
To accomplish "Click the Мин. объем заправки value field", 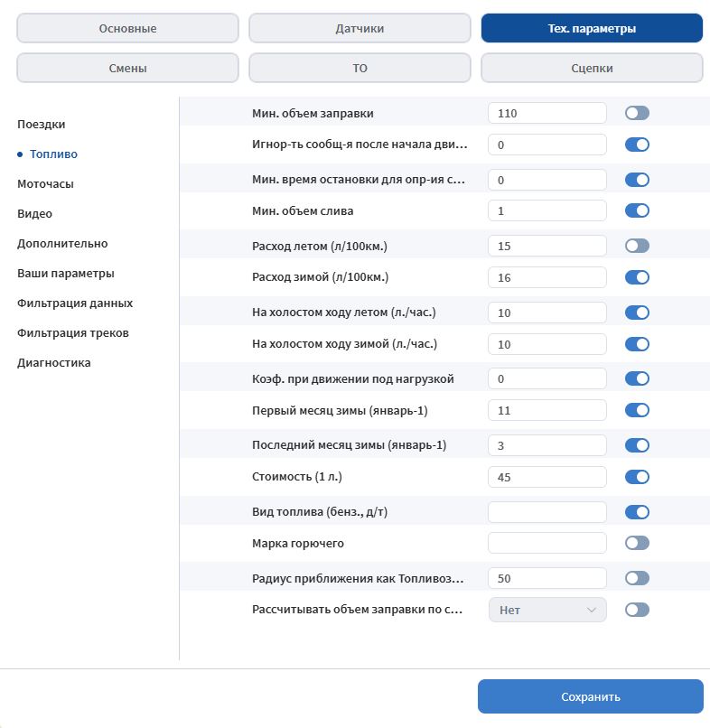I will (x=547, y=113).
